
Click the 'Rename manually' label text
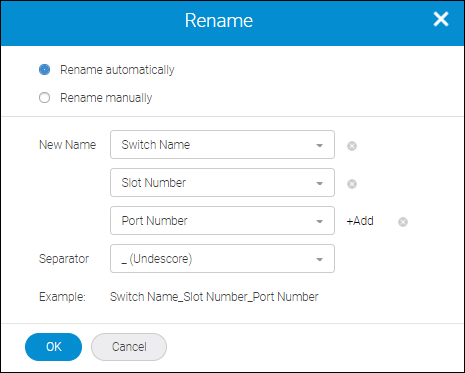coord(106,98)
